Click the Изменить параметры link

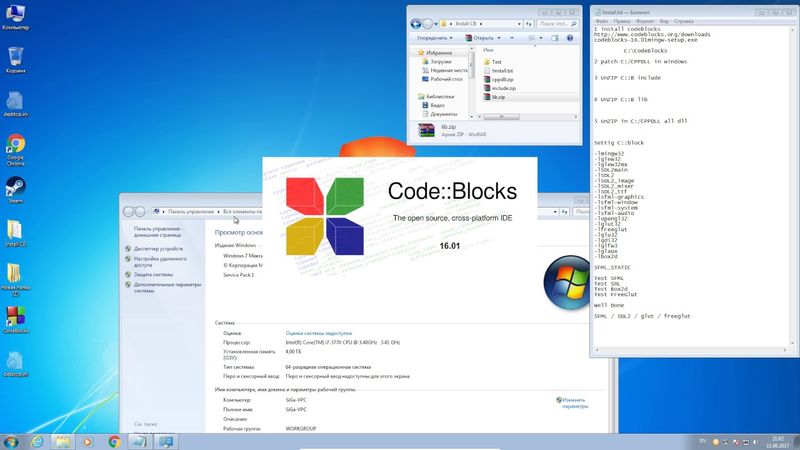coord(574,403)
